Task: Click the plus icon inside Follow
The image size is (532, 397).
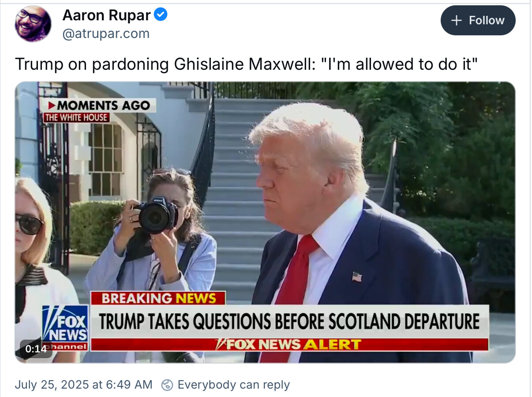Action: pyautogui.click(x=457, y=20)
